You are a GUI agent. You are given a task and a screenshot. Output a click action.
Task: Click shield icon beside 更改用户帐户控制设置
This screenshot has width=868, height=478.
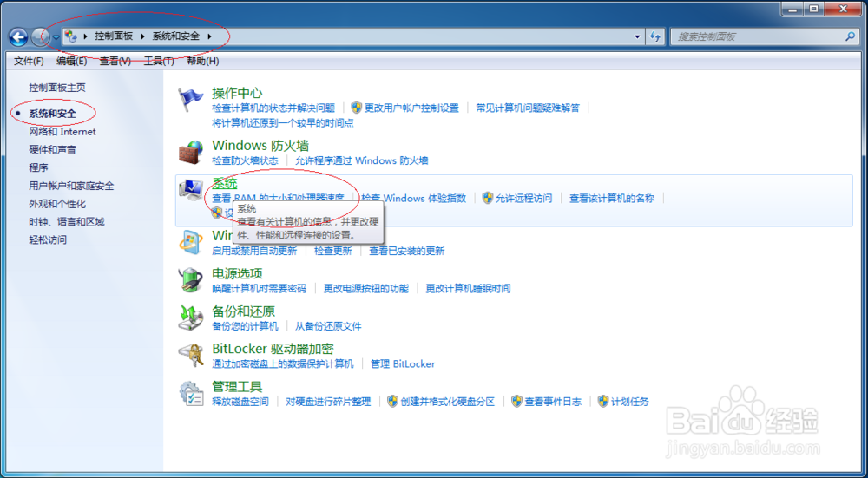tap(357, 108)
